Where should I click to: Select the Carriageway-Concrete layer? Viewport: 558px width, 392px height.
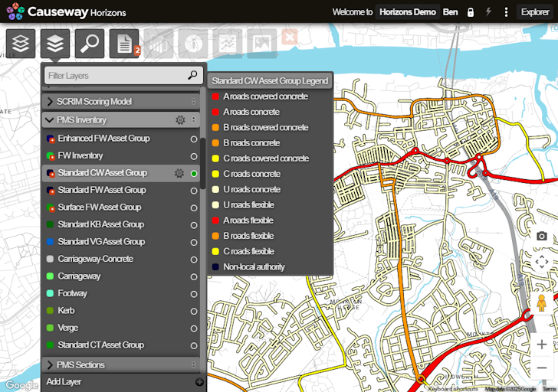coord(95,259)
